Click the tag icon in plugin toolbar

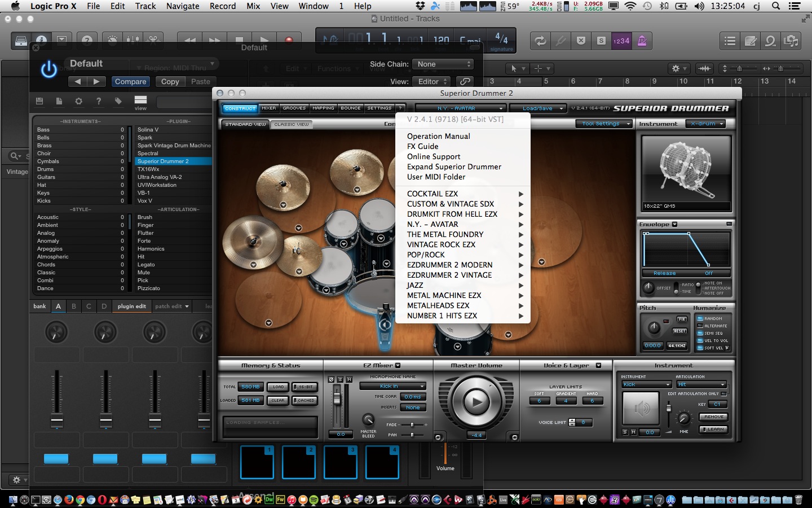coord(118,101)
